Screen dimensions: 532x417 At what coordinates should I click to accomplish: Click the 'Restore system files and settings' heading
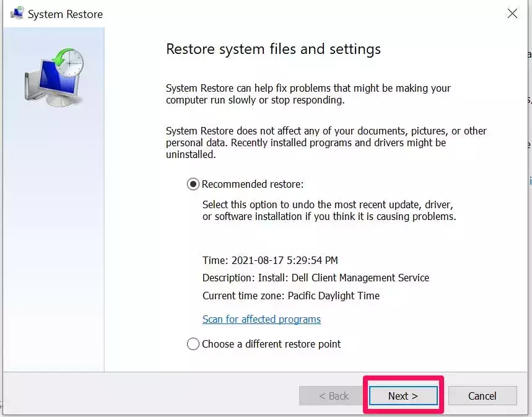(x=273, y=49)
